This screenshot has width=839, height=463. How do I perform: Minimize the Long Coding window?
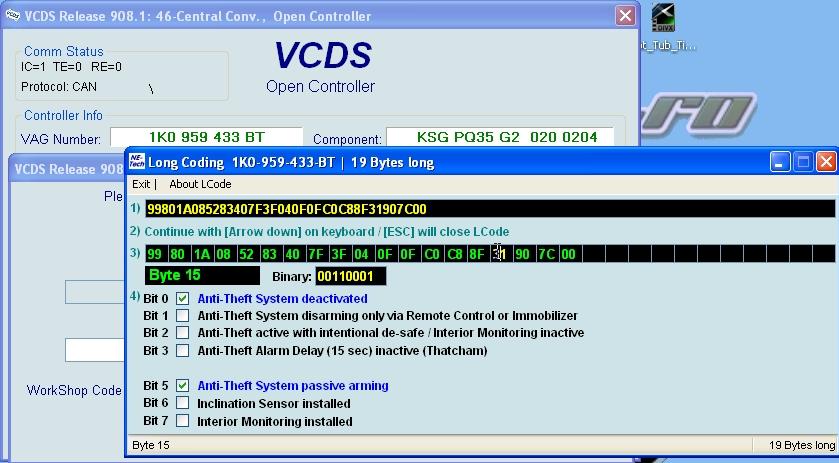780,162
